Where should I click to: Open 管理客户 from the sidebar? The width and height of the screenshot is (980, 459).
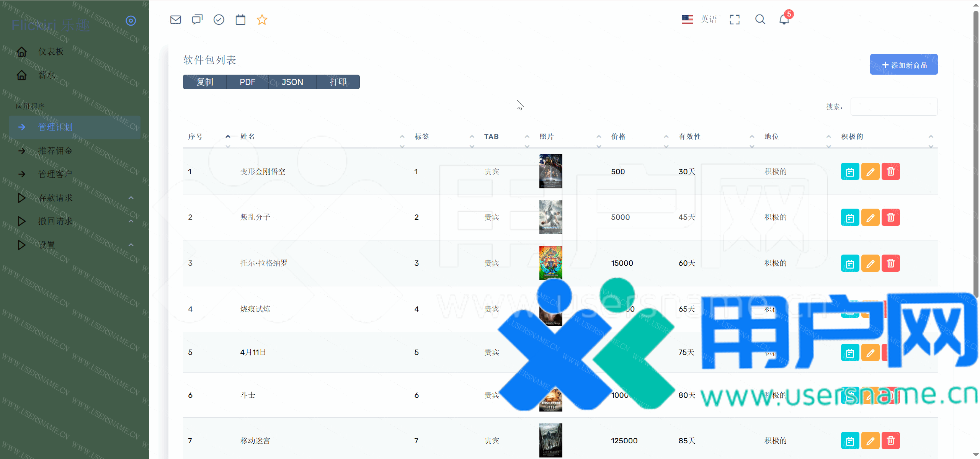point(56,174)
